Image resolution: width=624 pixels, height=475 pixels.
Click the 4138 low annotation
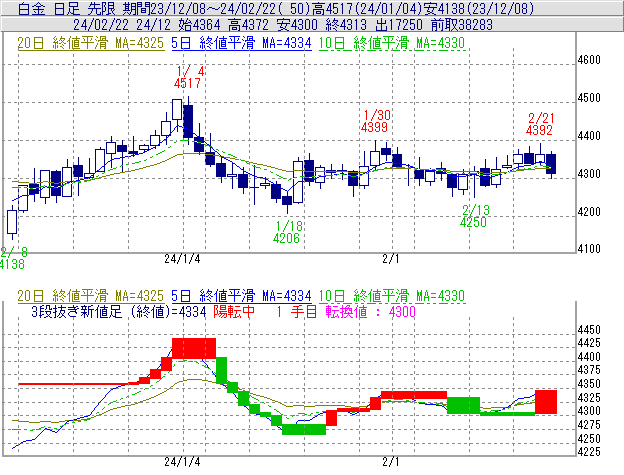click(x=12, y=258)
